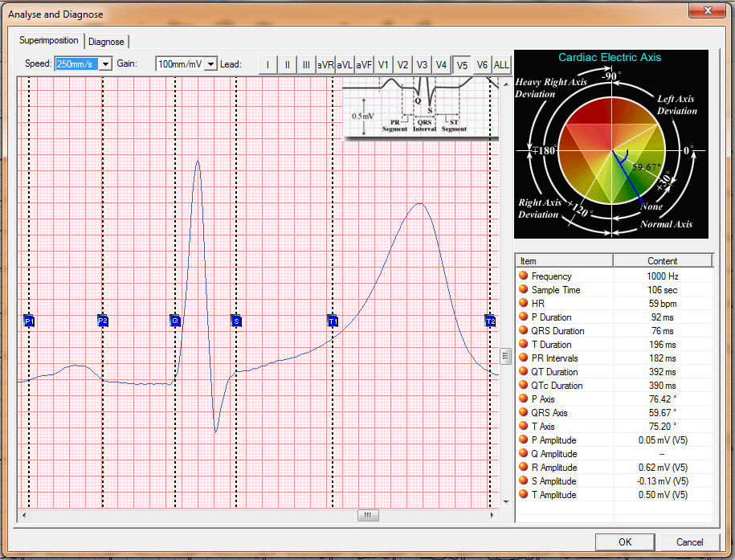
Task: Select the S marker on waveform
Action: [236, 321]
